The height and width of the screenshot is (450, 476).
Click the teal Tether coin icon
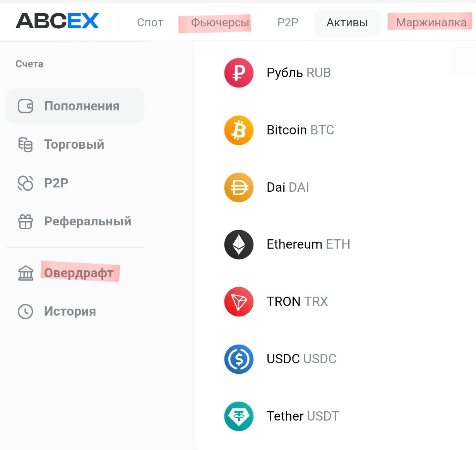coord(239,416)
